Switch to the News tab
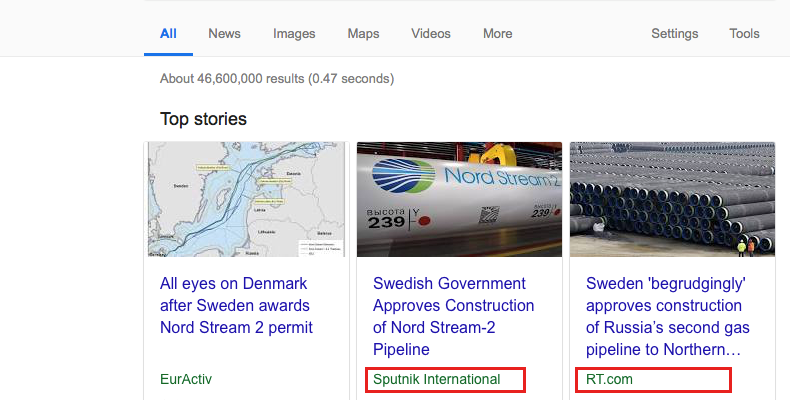 pyautogui.click(x=224, y=34)
